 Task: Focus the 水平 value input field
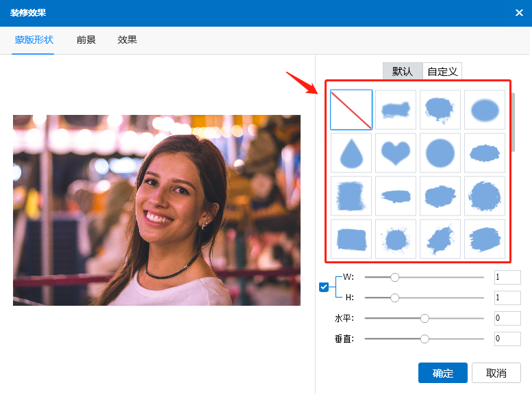[x=507, y=318]
